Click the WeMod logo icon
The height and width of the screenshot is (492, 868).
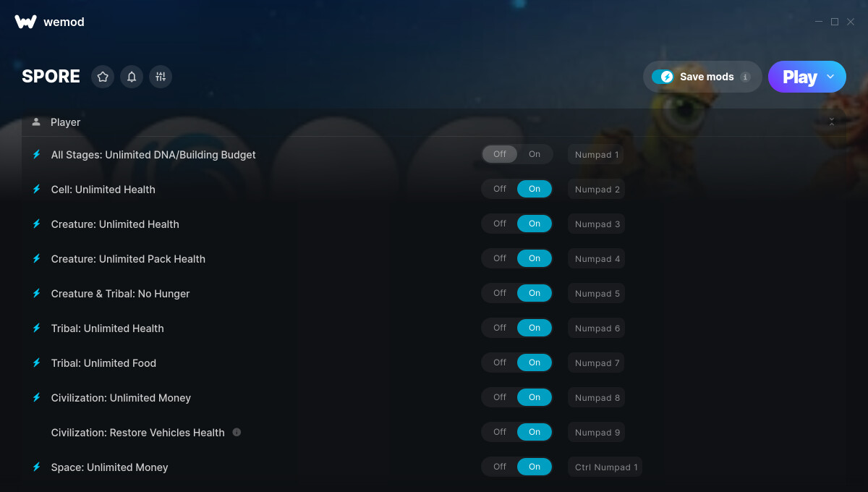tap(25, 22)
